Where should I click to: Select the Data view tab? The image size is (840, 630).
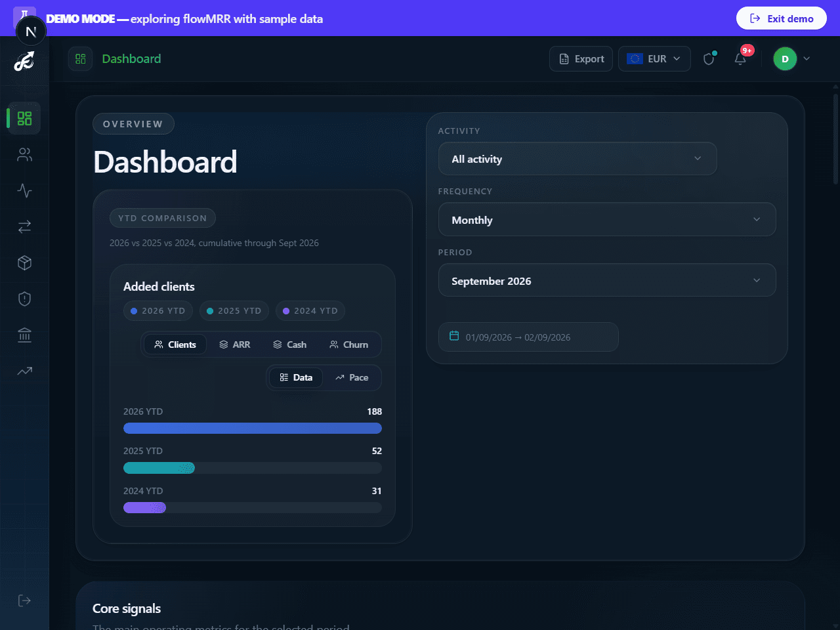(x=296, y=377)
